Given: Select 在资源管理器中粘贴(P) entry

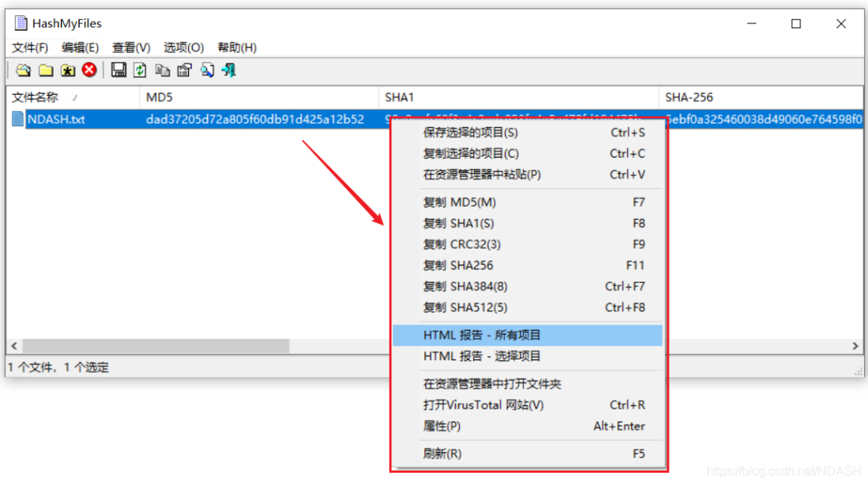Looking at the screenshot, I should [x=527, y=175].
